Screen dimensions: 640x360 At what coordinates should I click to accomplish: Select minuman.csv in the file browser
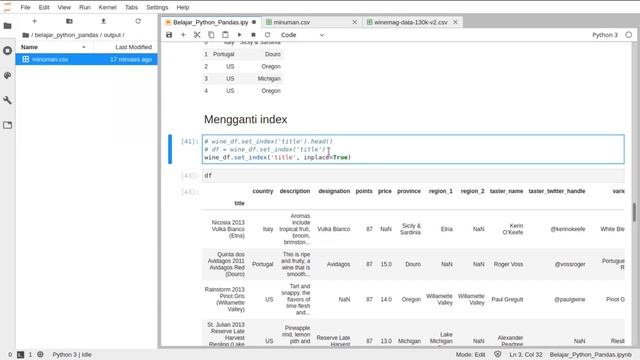click(x=87, y=60)
